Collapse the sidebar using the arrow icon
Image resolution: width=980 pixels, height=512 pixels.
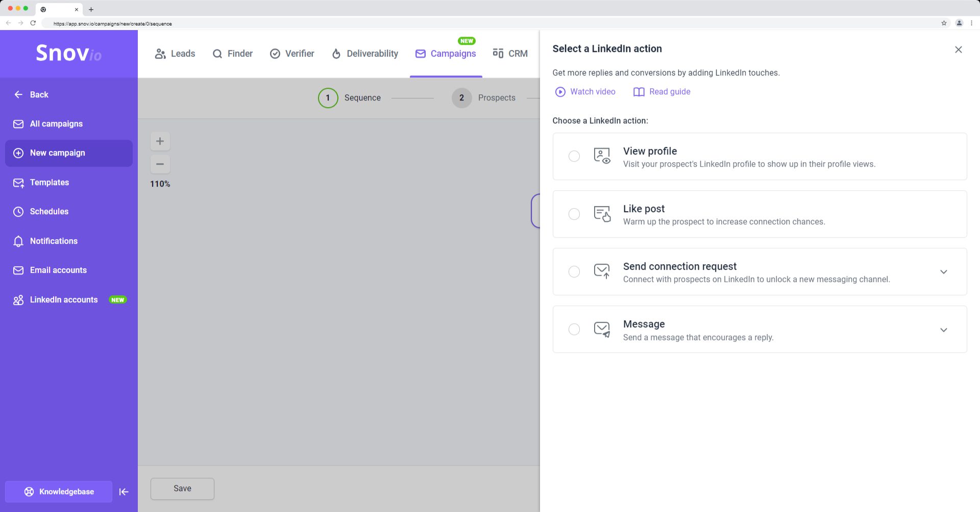click(x=124, y=492)
